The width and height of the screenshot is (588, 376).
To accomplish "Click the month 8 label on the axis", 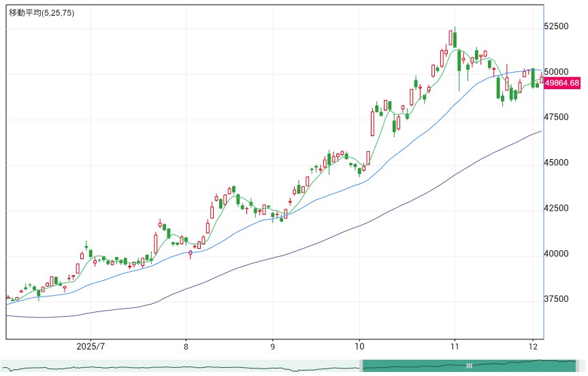I will click(x=186, y=346).
